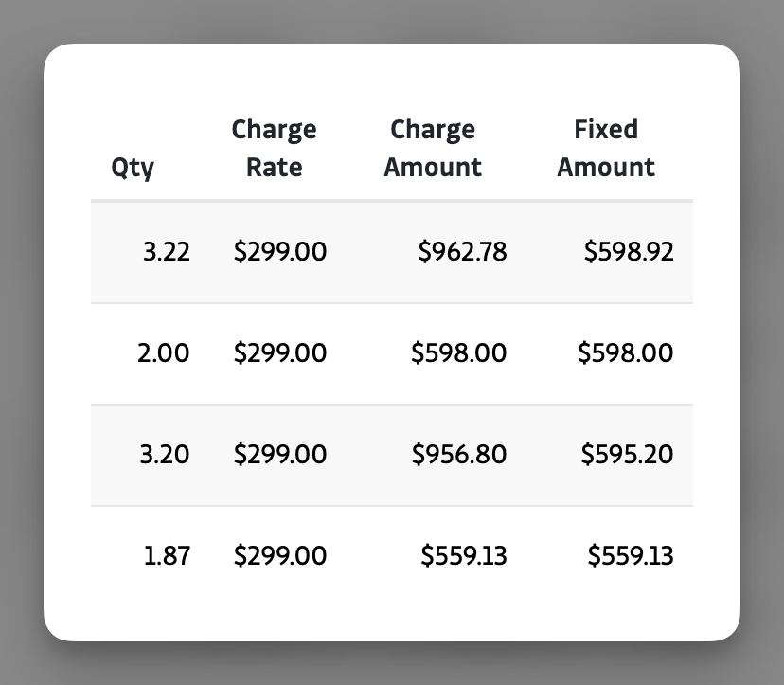The image size is (784, 685).
Task: Click the $559.13 fixed amount cell
Action: [631, 555]
